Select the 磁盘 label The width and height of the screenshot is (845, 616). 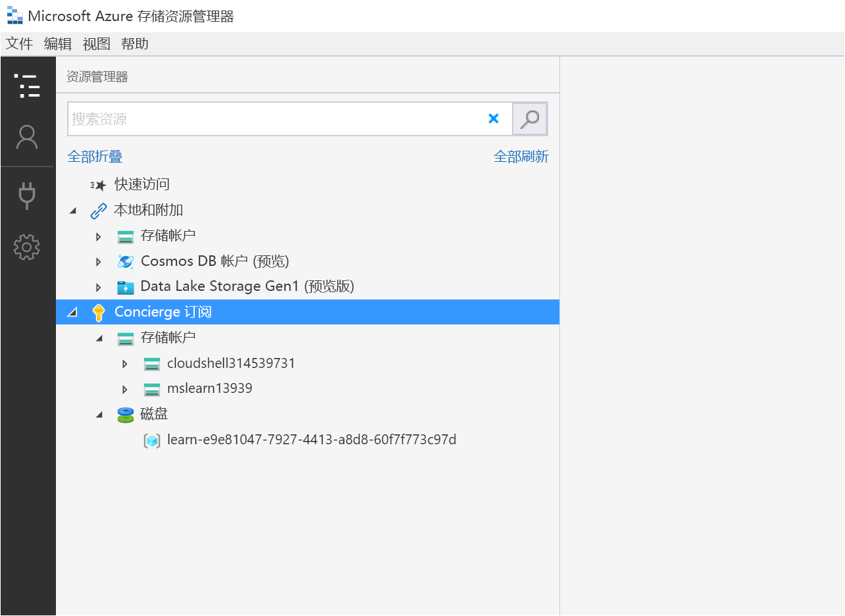(154, 414)
